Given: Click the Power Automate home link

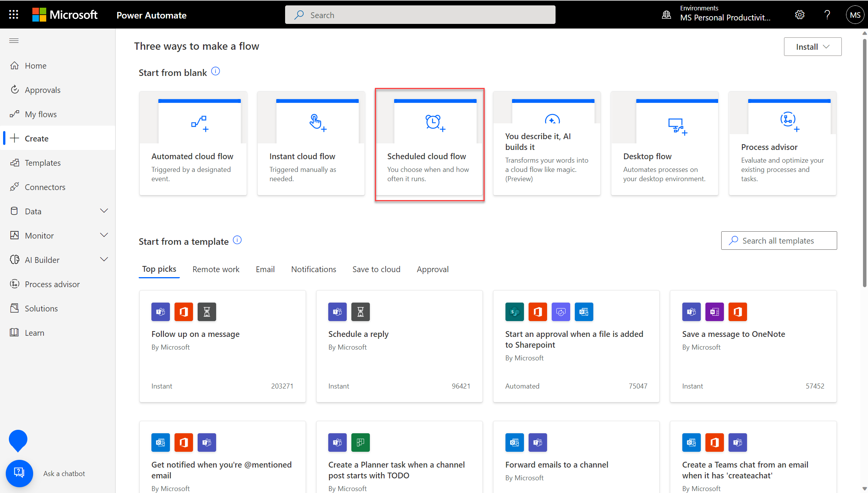Looking at the screenshot, I should [35, 66].
